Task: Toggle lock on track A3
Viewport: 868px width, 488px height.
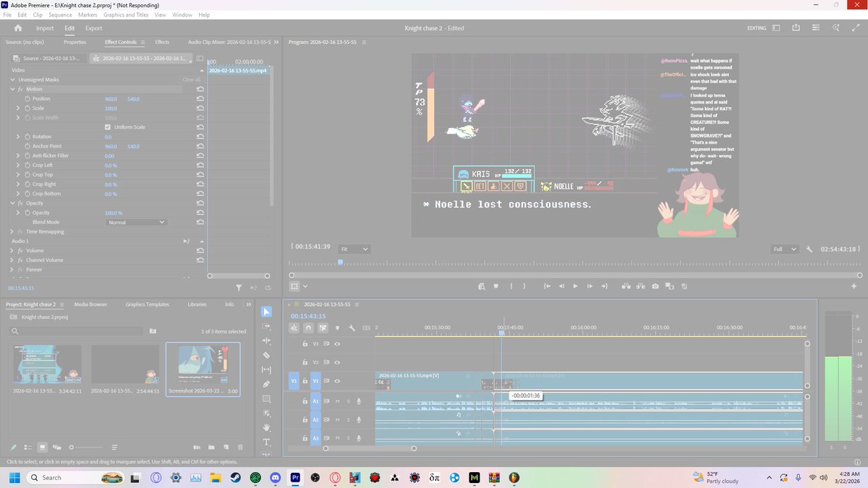Action: [305, 438]
